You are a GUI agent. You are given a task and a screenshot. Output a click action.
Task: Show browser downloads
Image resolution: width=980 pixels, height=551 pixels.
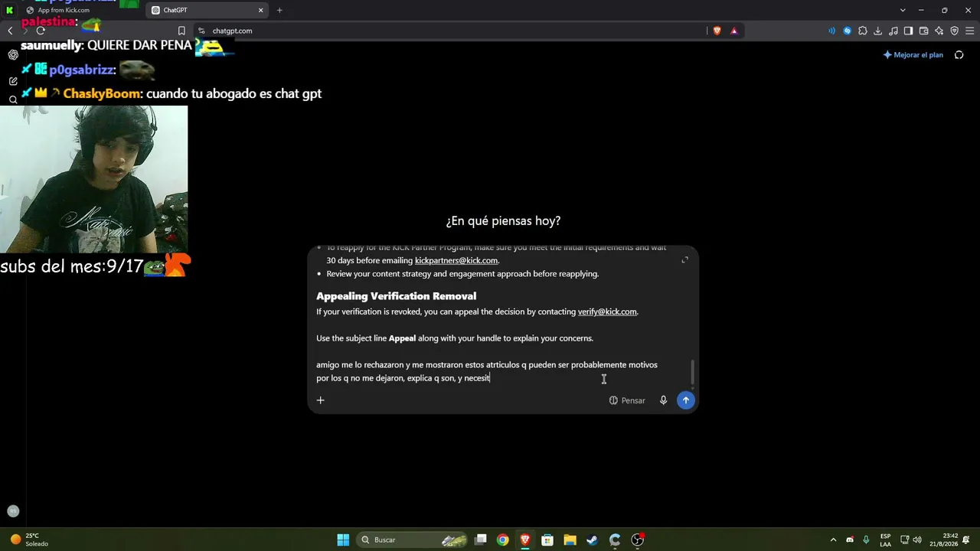tap(878, 31)
